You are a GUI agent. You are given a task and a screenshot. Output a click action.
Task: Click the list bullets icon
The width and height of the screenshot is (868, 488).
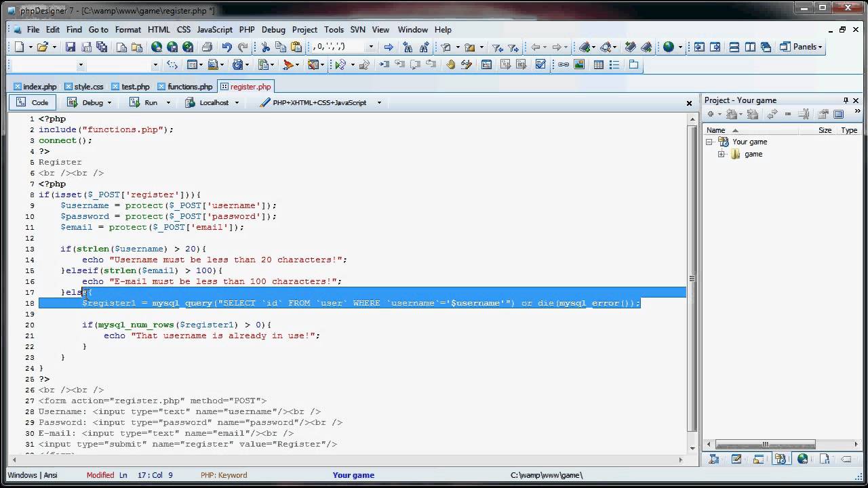tap(615, 64)
